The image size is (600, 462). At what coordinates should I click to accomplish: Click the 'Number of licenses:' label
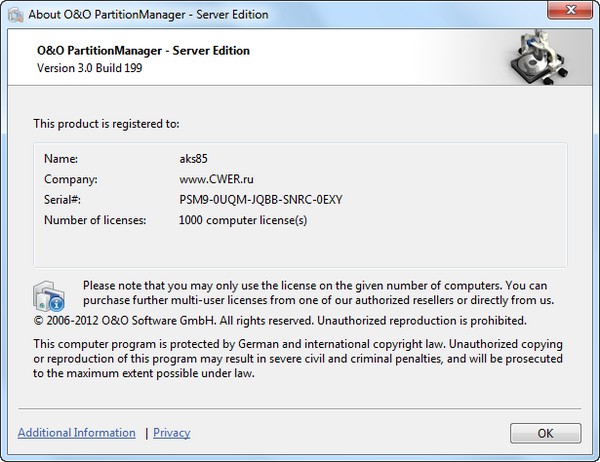[96, 220]
